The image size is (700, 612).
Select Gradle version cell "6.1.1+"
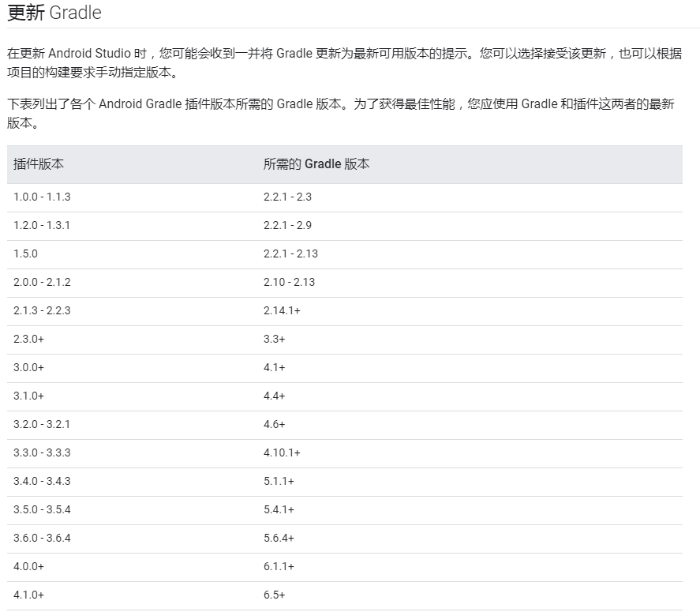tap(279, 567)
